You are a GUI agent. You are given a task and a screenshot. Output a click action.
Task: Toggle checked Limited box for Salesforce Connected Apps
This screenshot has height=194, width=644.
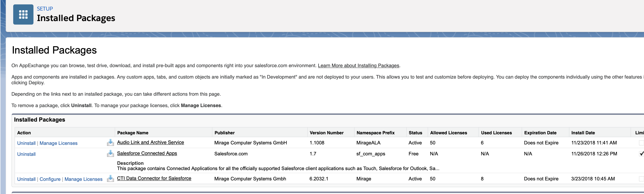pyautogui.click(x=641, y=154)
